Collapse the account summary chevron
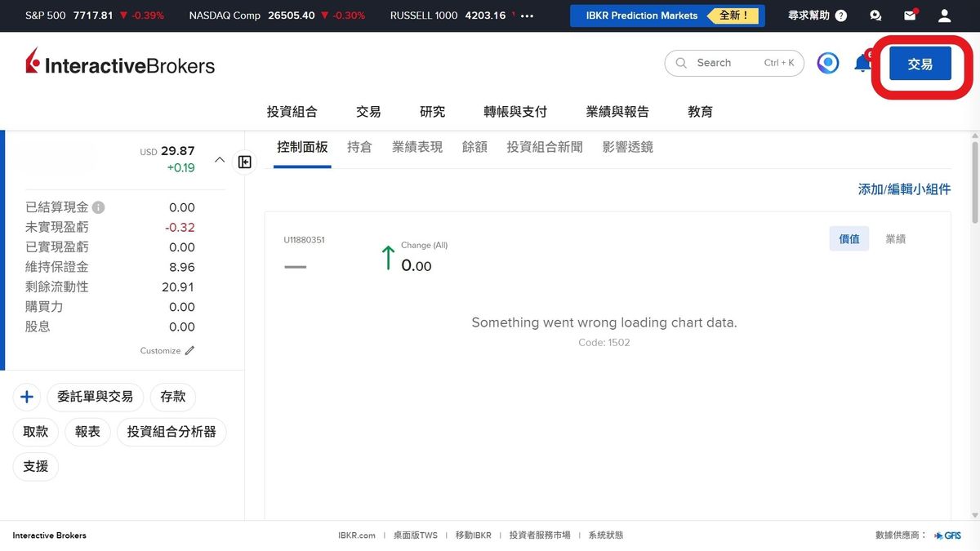980x551 pixels. pos(219,159)
